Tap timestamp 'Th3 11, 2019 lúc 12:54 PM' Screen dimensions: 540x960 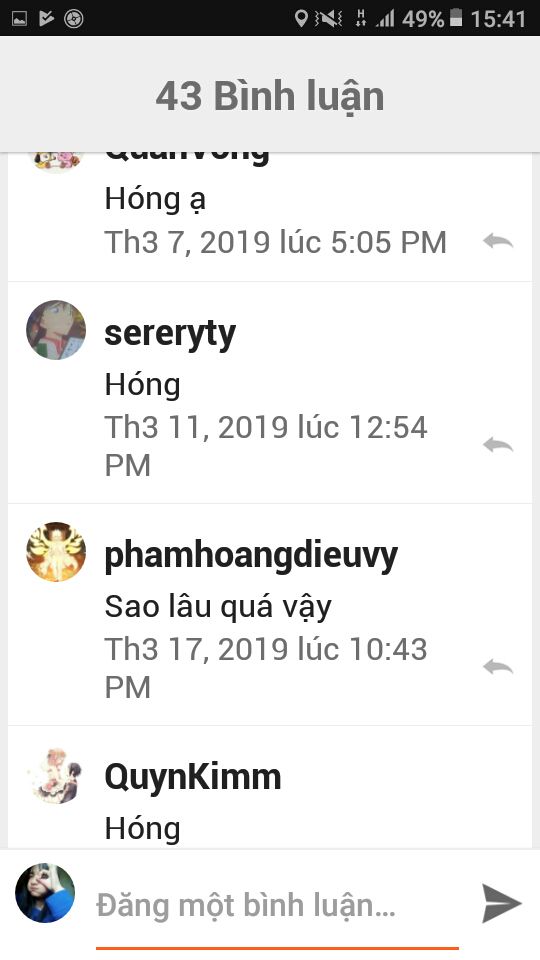click(x=266, y=446)
